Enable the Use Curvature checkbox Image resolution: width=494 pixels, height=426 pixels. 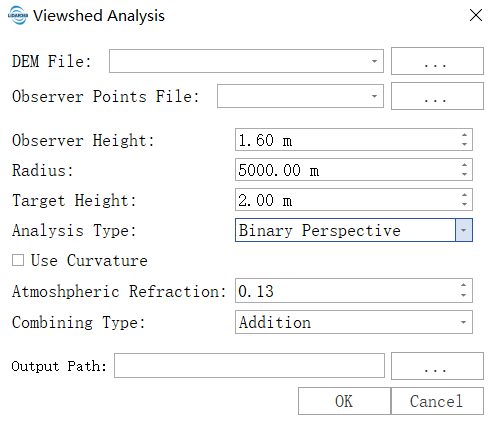(x=18, y=260)
